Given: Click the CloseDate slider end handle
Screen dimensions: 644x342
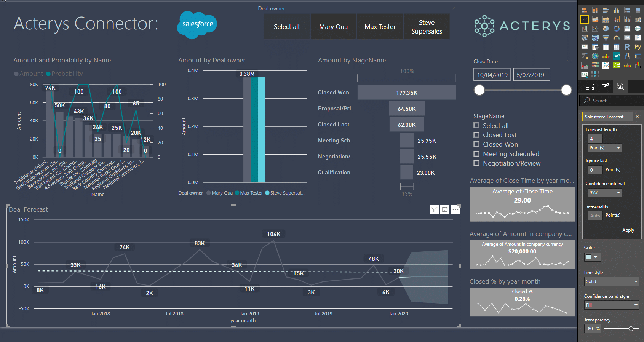Looking at the screenshot, I should [x=566, y=90].
